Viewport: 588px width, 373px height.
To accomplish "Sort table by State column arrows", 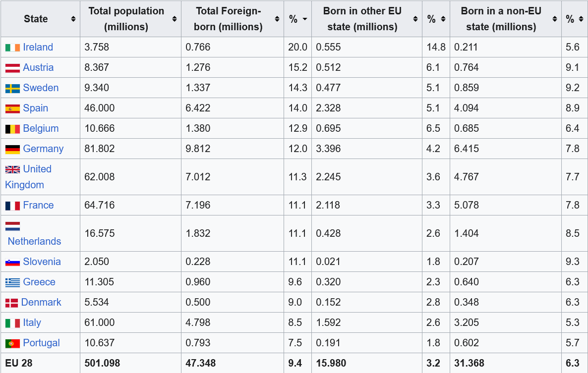I will pos(73,19).
